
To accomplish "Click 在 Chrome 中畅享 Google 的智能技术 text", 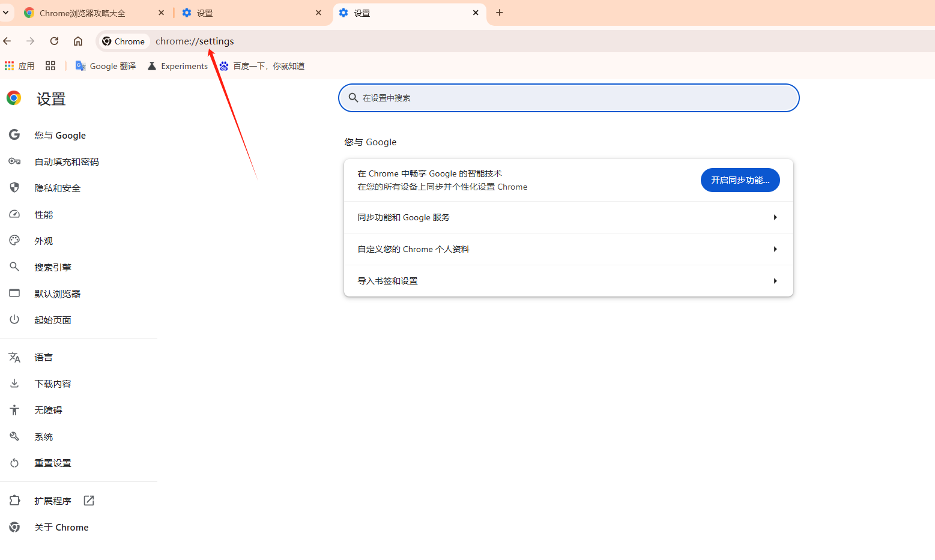I will [x=430, y=173].
